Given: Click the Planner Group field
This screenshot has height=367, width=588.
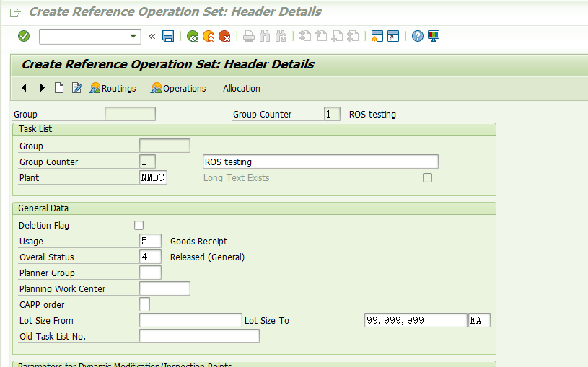Looking at the screenshot, I should (150, 273).
